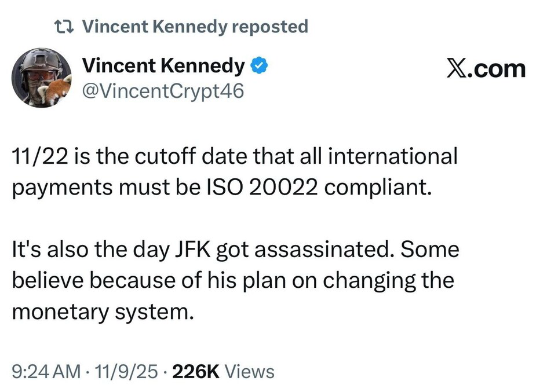Click the word "Views" in the footer
Screen dimensions: 547x392
pos(249,371)
